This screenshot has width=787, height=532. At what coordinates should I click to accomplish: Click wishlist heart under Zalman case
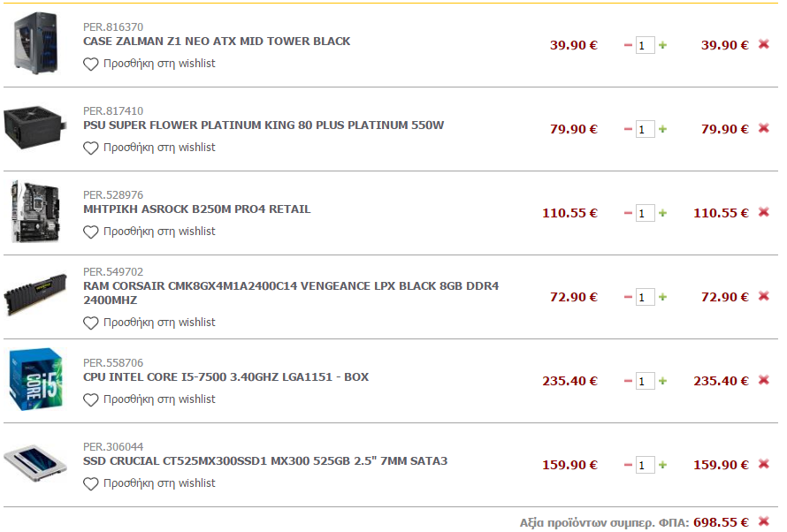(x=91, y=65)
